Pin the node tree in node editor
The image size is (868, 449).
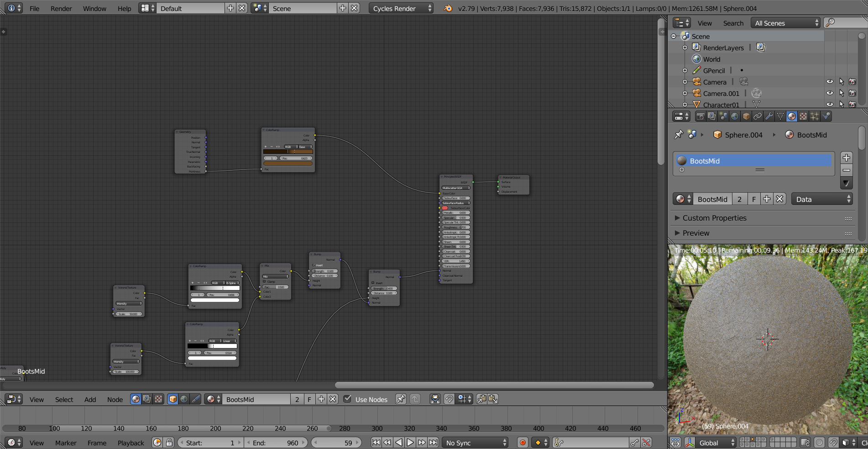401,399
